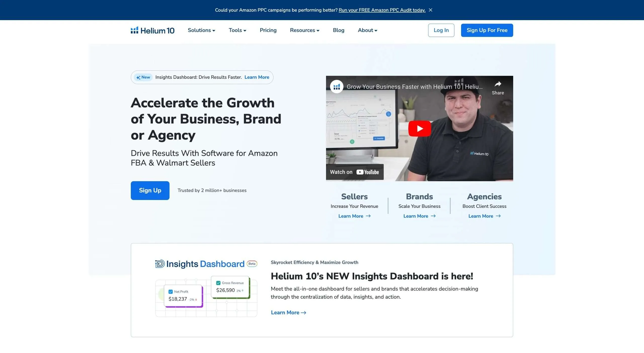The image size is (644, 353).
Task: Click the Skyrocket Efficiency & Maximize Growth text
Action: coord(314,262)
